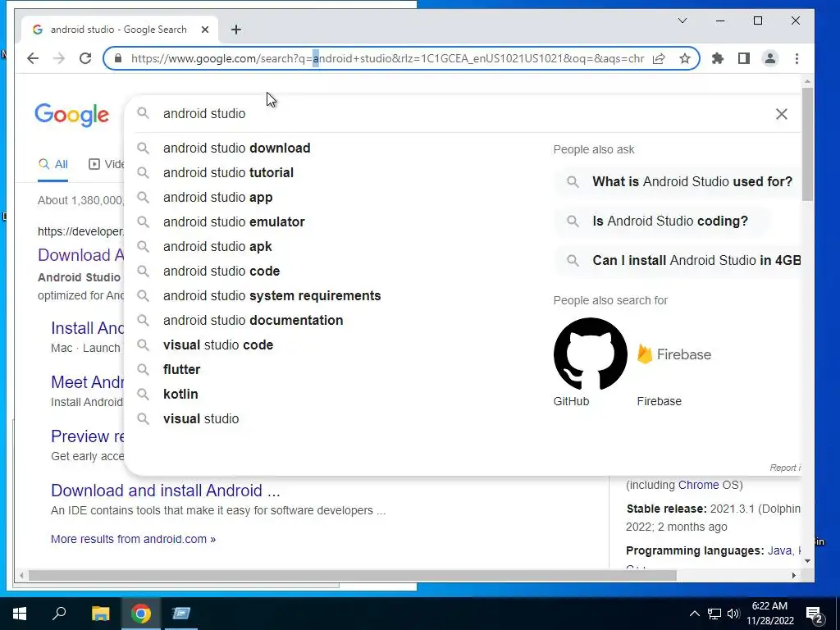Open the notification center
The width and height of the screenshot is (840, 630).
click(815, 614)
